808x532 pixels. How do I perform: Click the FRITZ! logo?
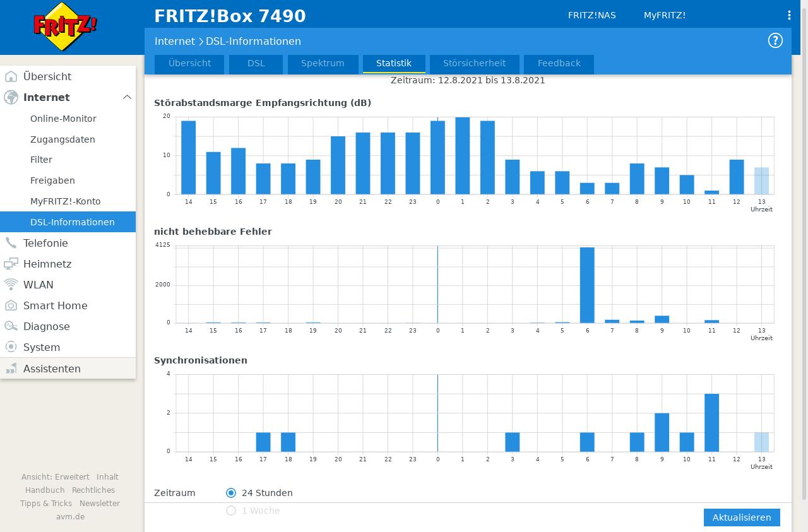65,27
